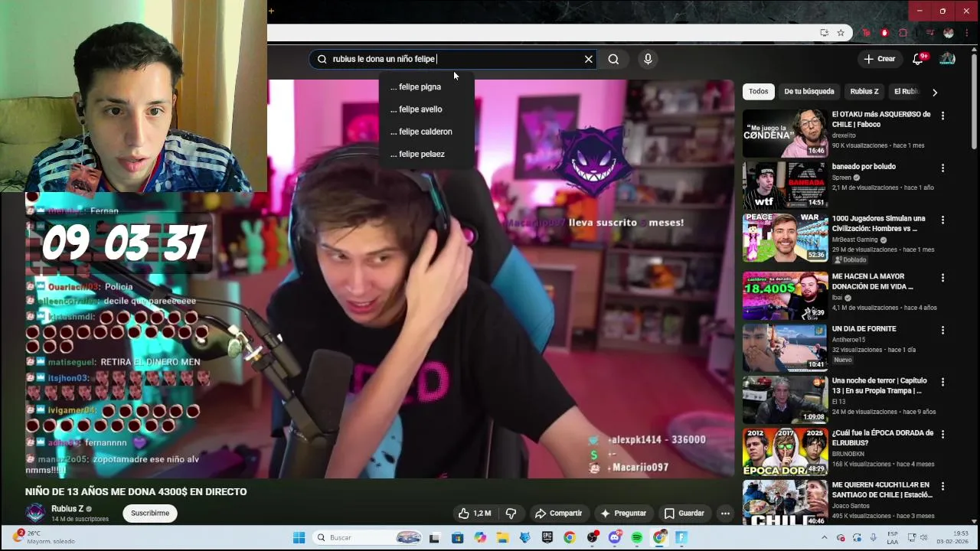Select the 'Rubius Z' filter chip
Image resolution: width=980 pixels, height=551 pixels.
pyautogui.click(x=864, y=91)
